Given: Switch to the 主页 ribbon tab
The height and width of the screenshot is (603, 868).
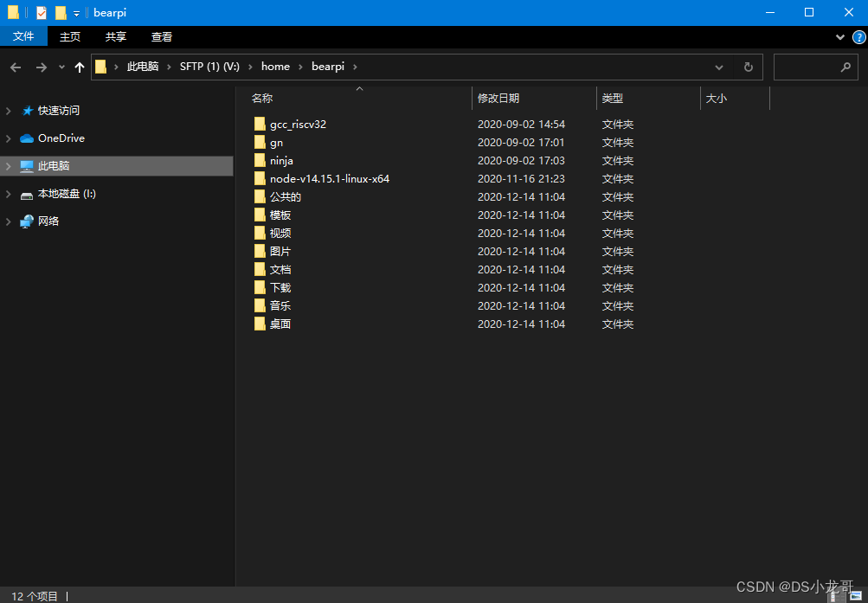Looking at the screenshot, I should click(70, 36).
